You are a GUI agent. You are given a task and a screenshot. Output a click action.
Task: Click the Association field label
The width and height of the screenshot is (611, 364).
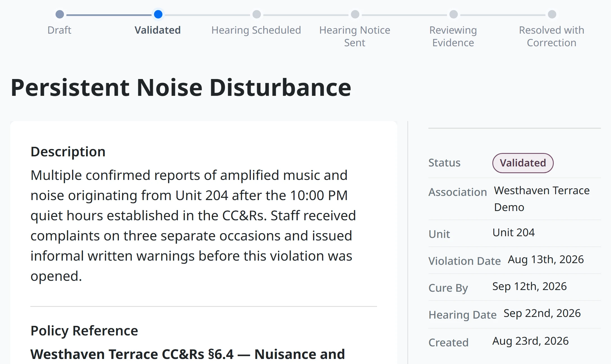point(458,192)
